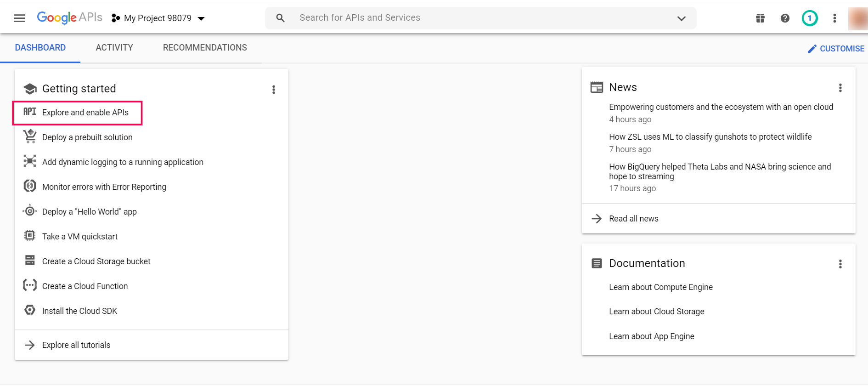This screenshot has width=868, height=386.
Task: Click the gift icon in header
Action: click(760, 18)
